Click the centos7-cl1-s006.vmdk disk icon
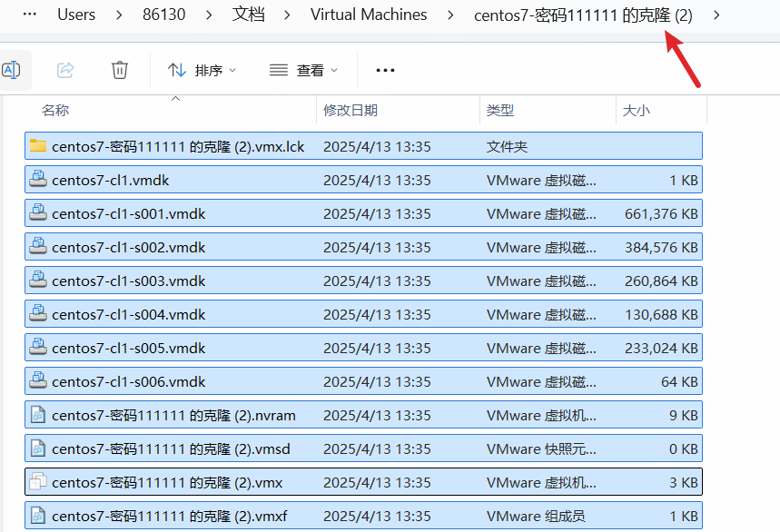780x532 pixels. pyautogui.click(x=38, y=379)
